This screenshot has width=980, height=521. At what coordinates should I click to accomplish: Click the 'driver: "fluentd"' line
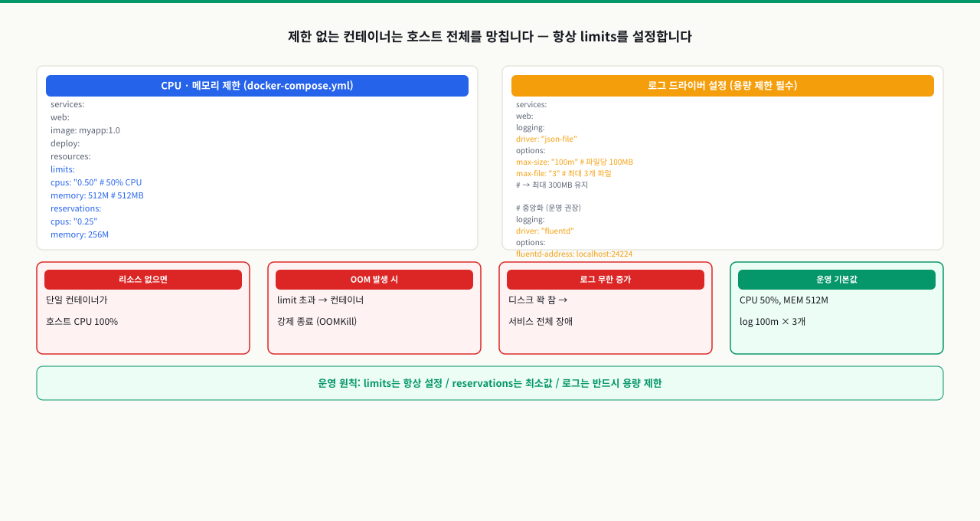(x=545, y=231)
